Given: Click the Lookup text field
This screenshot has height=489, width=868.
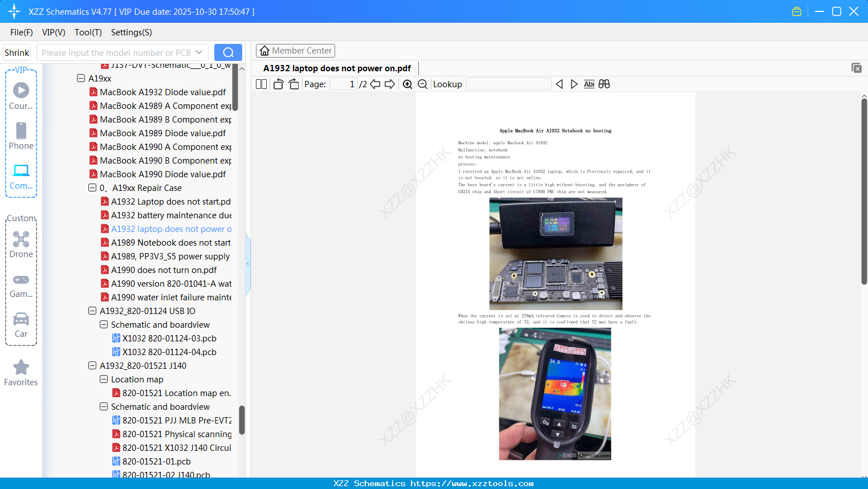Looking at the screenshot, I should pos(509,84).
